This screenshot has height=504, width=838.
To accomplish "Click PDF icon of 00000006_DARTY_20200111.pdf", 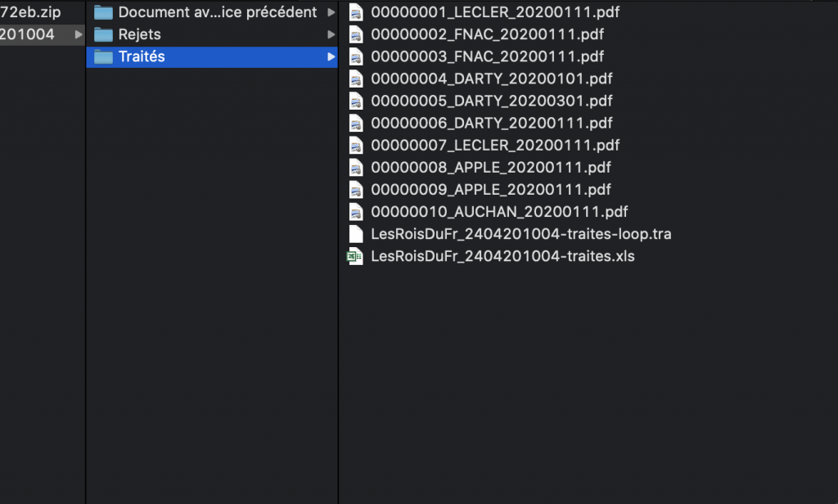I will 356,124.
